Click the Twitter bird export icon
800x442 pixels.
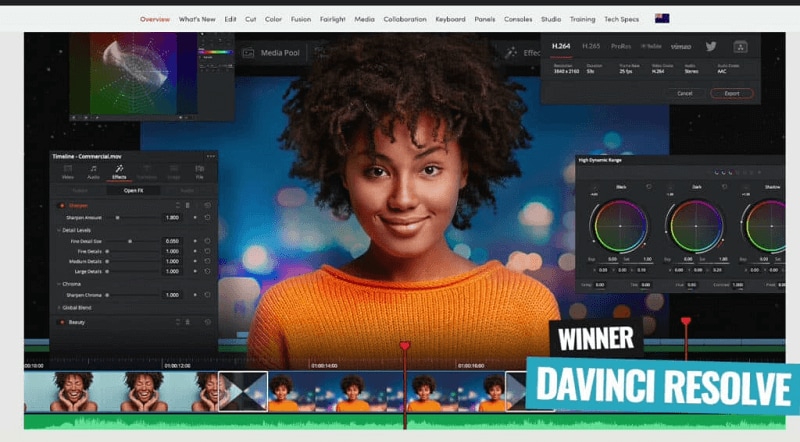coord(711,46)
